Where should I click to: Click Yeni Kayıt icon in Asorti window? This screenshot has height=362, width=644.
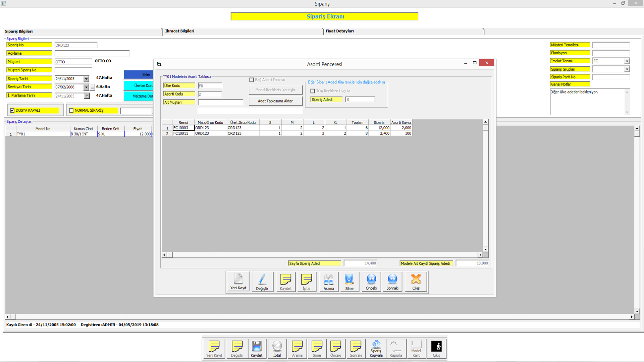238,281
